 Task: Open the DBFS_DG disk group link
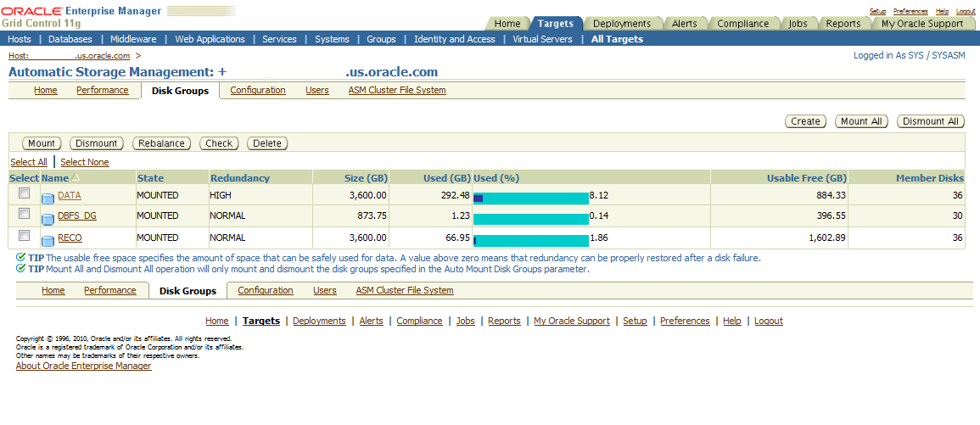[76, 216]
